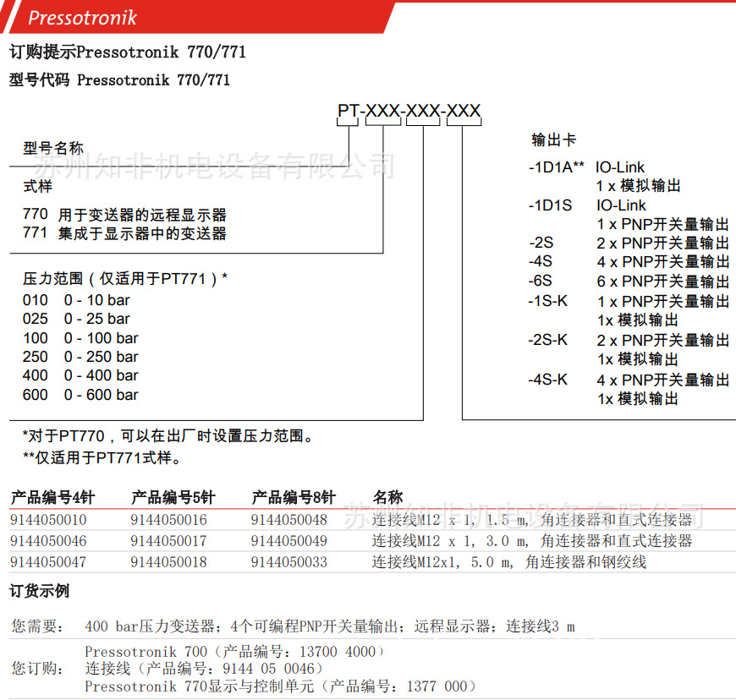Select output card code -4S-K
This screenshot has width=736, height=700.
click(x=548, y=380)
